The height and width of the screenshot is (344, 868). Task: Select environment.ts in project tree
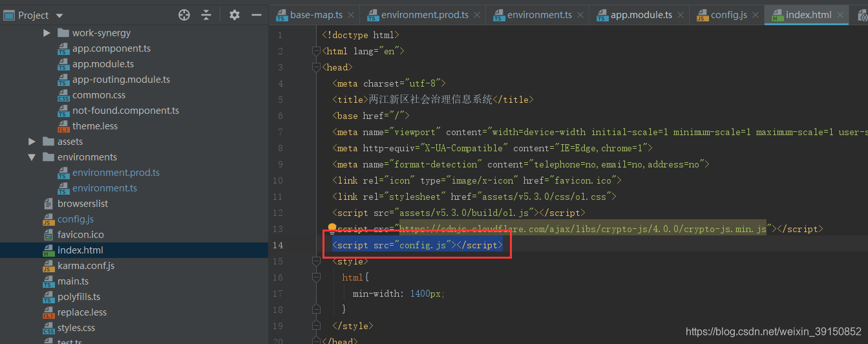pos(105,188)
